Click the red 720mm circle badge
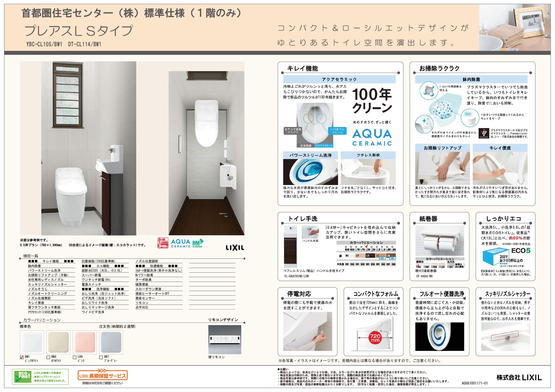 click(375, 338)
